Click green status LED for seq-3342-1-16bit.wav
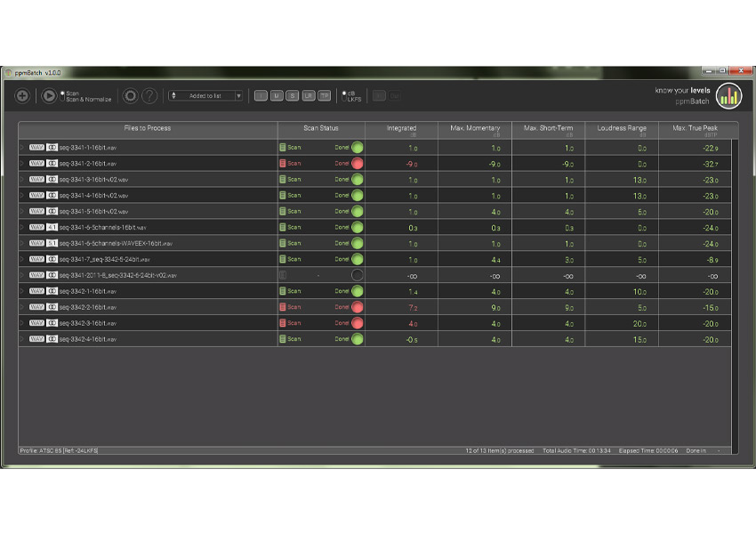Image resolution: width=756 pixels, height=534 pixels. click(x=358, y=291)
